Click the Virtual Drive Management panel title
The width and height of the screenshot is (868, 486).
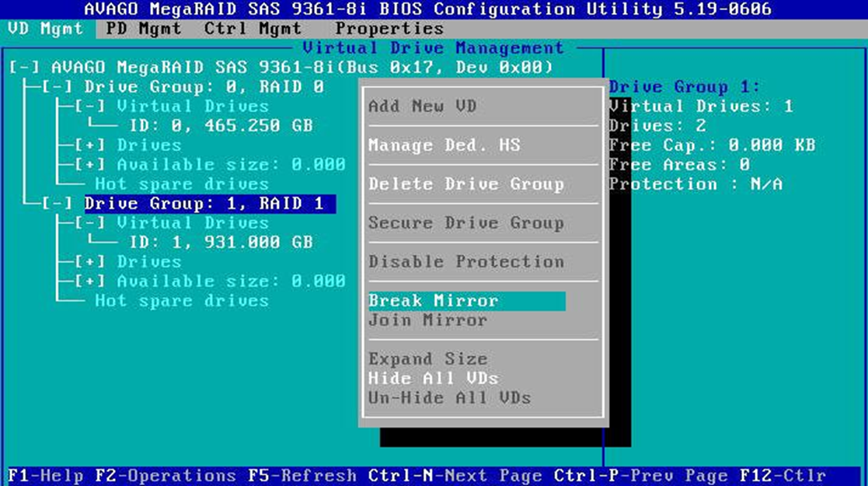[434, 47]
